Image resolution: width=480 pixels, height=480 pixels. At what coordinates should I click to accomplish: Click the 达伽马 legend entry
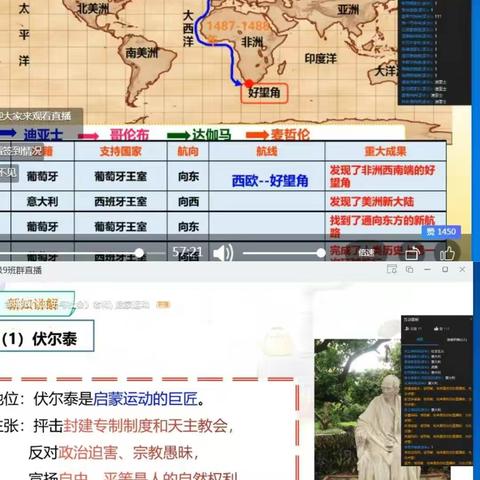click(x=212, y=135)
